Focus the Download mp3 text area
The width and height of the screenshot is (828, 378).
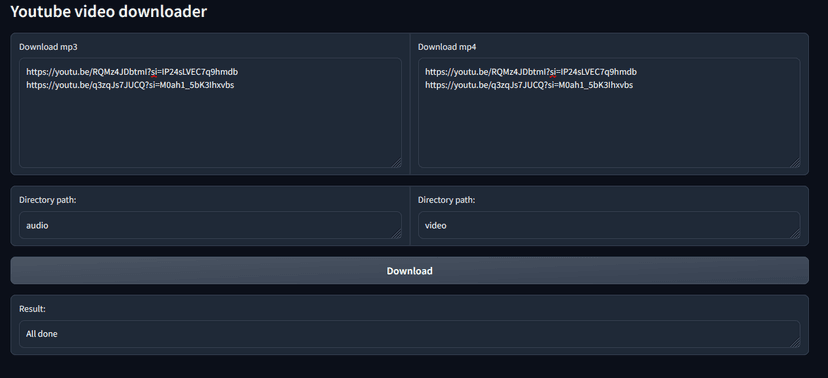[210, 113]
